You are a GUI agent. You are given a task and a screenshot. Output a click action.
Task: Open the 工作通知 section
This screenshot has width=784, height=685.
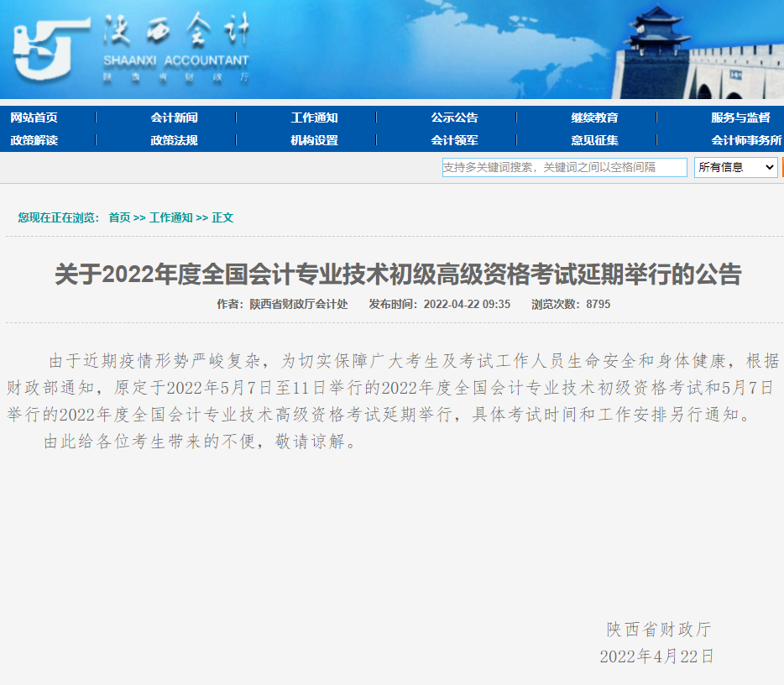(315, 118)
